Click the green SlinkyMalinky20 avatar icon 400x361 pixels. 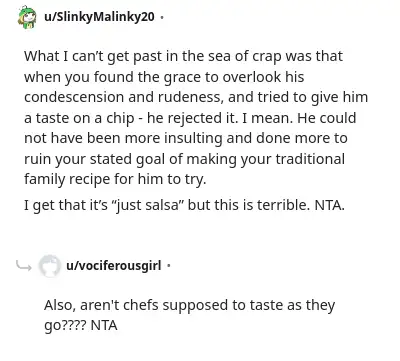pyautogui.click(x=27, y=17)
